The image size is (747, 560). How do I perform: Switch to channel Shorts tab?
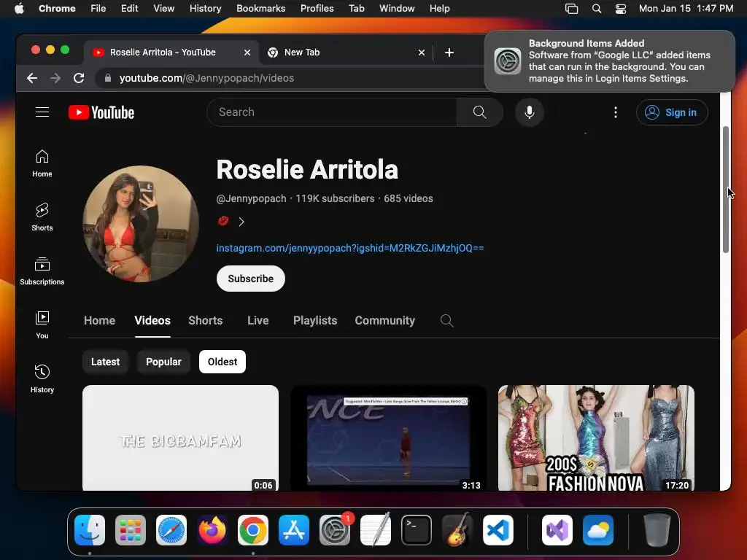[205, 321]
